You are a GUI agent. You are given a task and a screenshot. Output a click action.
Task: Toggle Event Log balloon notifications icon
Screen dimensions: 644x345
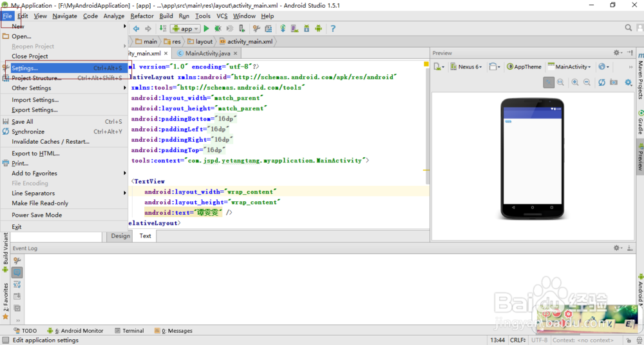point(17,273)
